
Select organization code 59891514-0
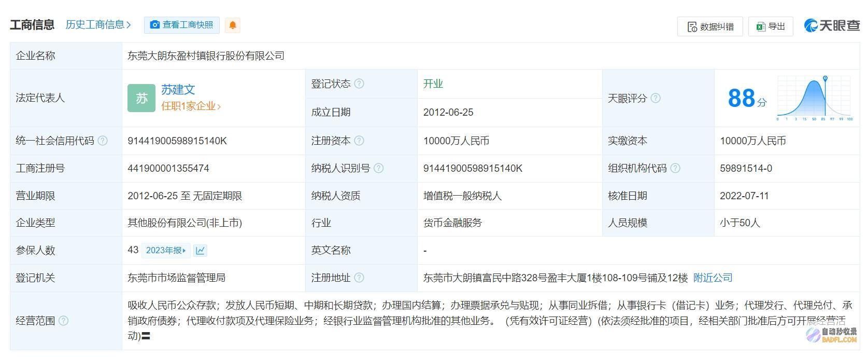(746, 168)
